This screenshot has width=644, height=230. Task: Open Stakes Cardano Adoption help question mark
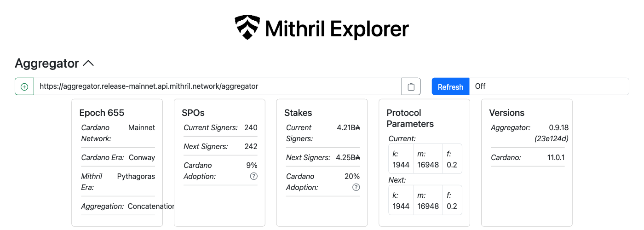(356, 187)
